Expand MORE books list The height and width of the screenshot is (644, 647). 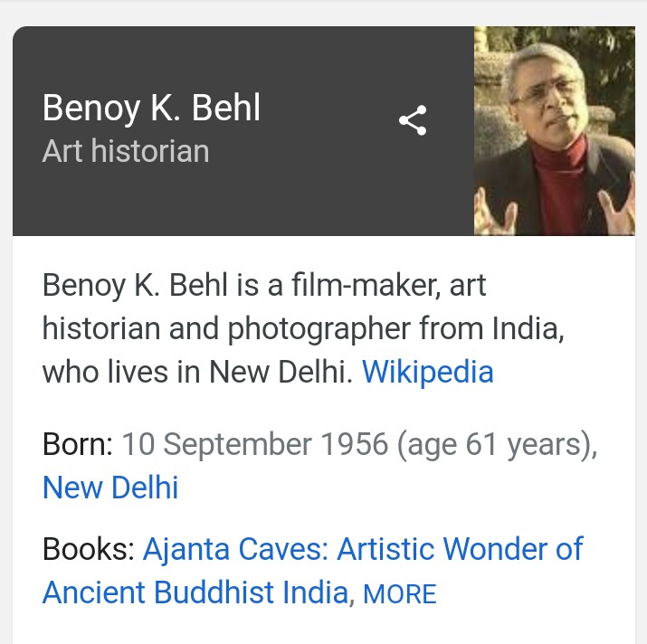tap(399, 594)
